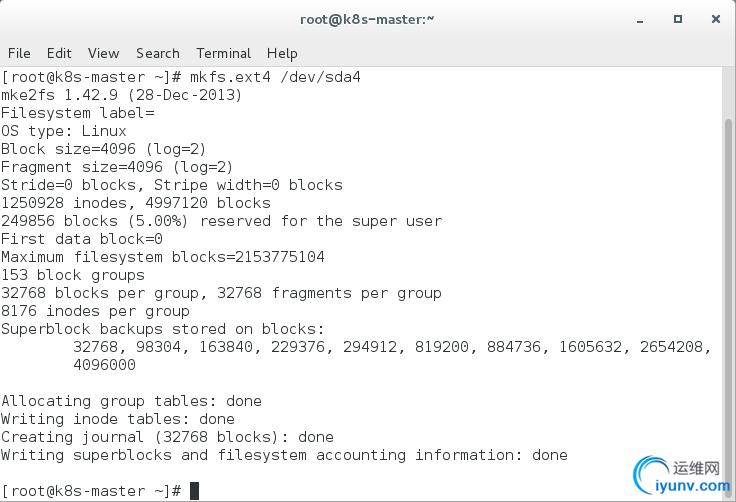This screenshot has width=736, height=502.
Task: Click the iyunv.com watermark logo
Action: (x=682, y=476)
